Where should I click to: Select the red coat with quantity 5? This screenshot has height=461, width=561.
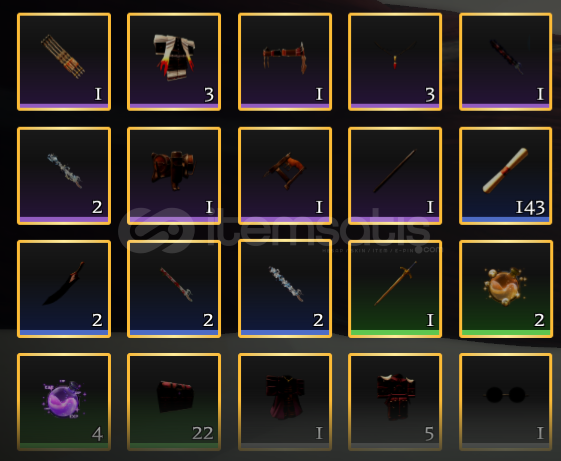pos(395,402)
